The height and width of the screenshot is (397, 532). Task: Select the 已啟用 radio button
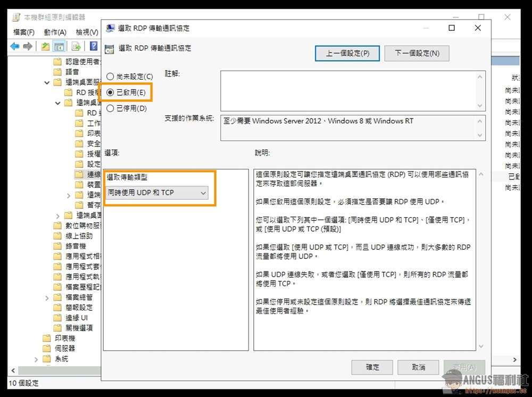pyautogui.click(x=110, y=92)
